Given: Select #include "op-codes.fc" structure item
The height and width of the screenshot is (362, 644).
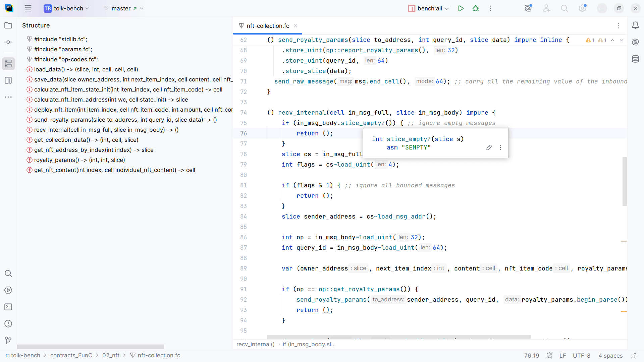Looking at the screenshot, I should [62, 59].
